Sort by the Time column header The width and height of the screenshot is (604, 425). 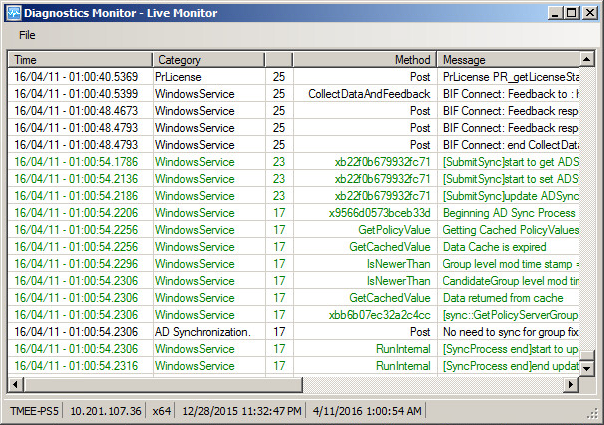pyautogui.click(x=80, y=60)
